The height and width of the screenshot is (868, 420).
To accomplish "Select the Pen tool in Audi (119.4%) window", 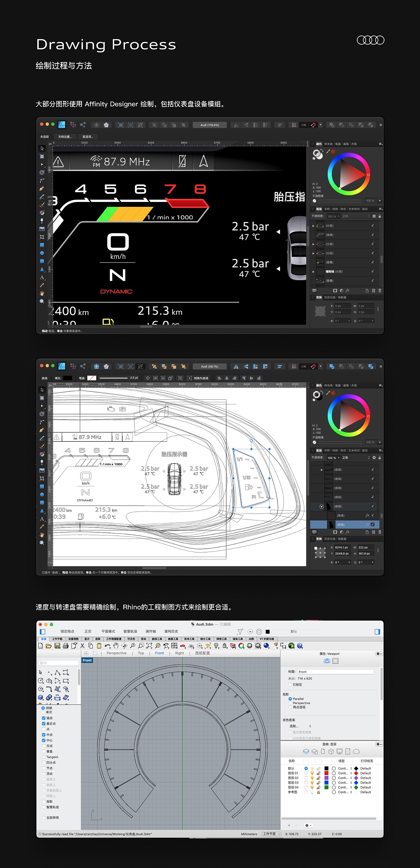I will point(42,189).
